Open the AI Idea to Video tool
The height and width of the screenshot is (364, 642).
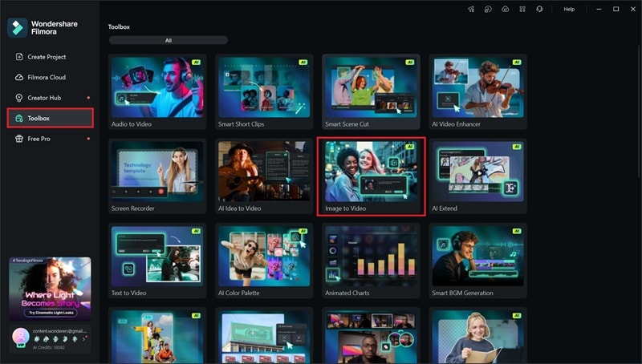coord(264,176)
